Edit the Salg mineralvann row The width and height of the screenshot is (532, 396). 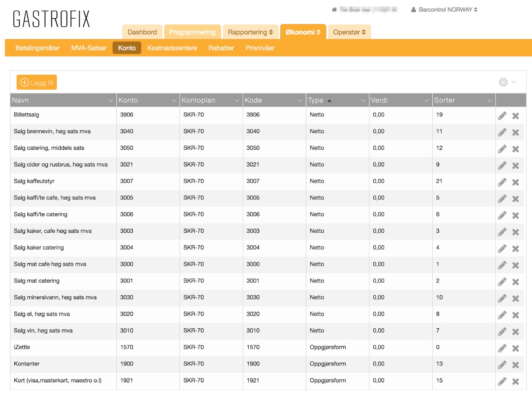[502, 299]
